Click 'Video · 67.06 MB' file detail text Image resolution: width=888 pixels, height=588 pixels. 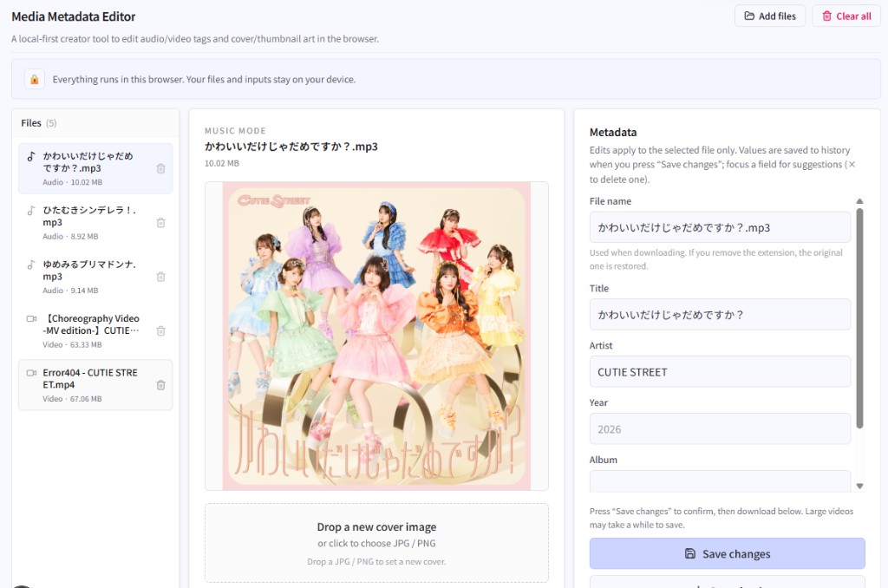point(72,399)
